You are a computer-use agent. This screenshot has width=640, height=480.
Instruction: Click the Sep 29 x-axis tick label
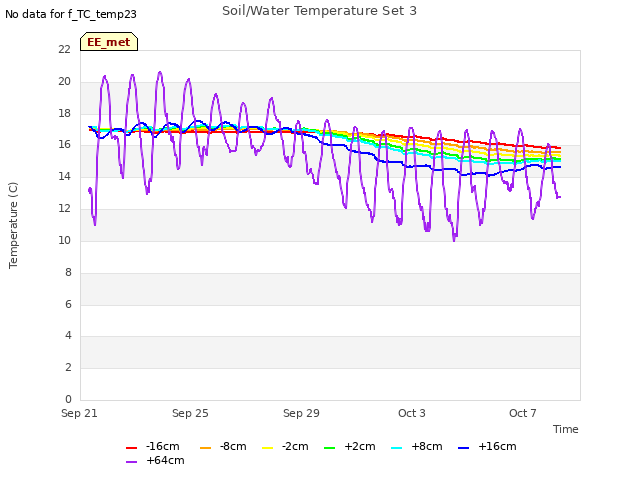301,413
